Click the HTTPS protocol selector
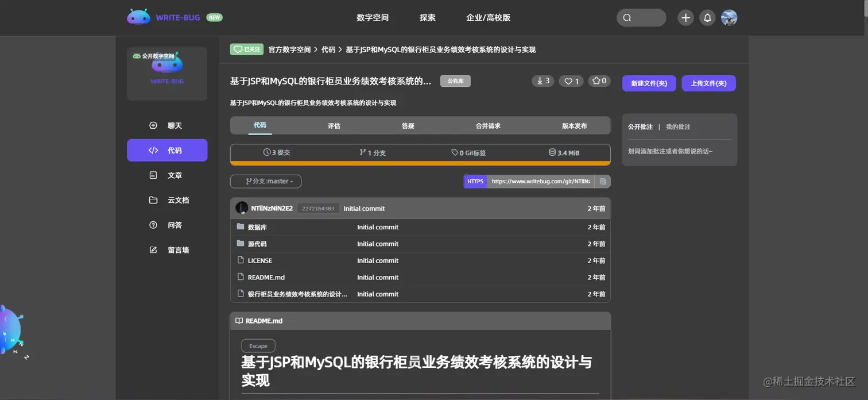 tap(475, 181)
